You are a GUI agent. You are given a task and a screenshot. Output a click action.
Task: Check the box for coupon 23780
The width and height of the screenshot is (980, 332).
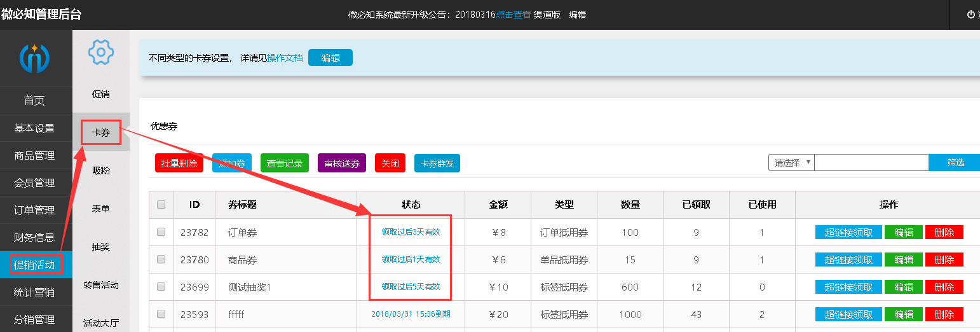(161, 259)
